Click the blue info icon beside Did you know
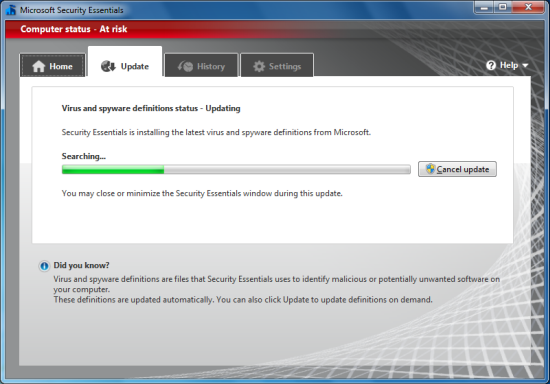Screen dimensions: 550x384 44,266
